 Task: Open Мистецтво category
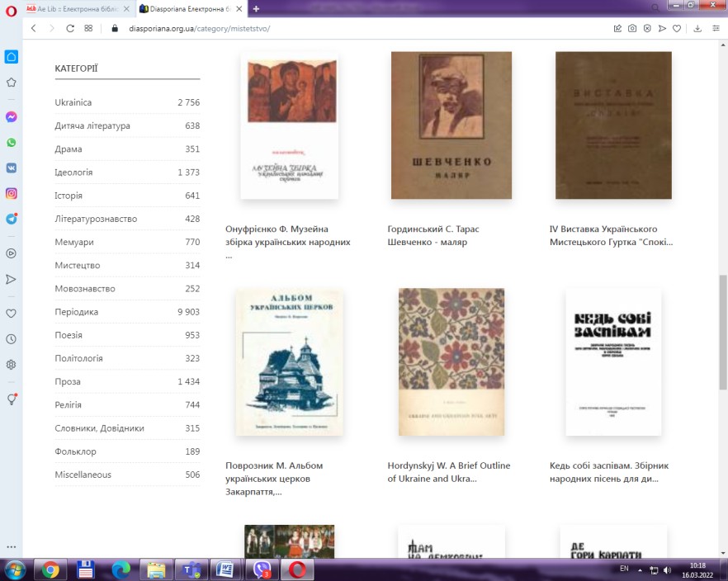click(127, 266)
